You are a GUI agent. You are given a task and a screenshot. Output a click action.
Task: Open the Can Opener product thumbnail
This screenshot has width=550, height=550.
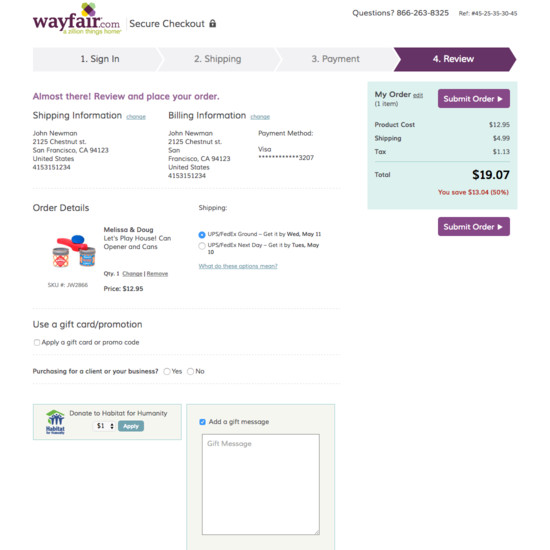pos(74,251)
